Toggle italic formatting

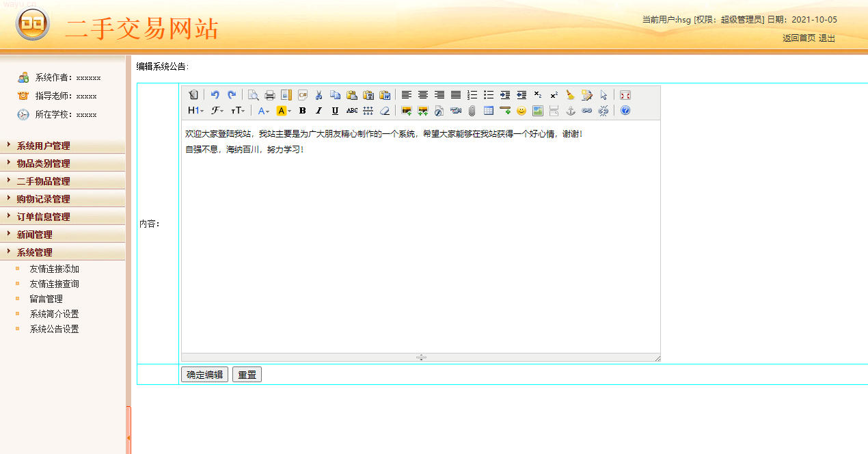[x=318, y=111]
